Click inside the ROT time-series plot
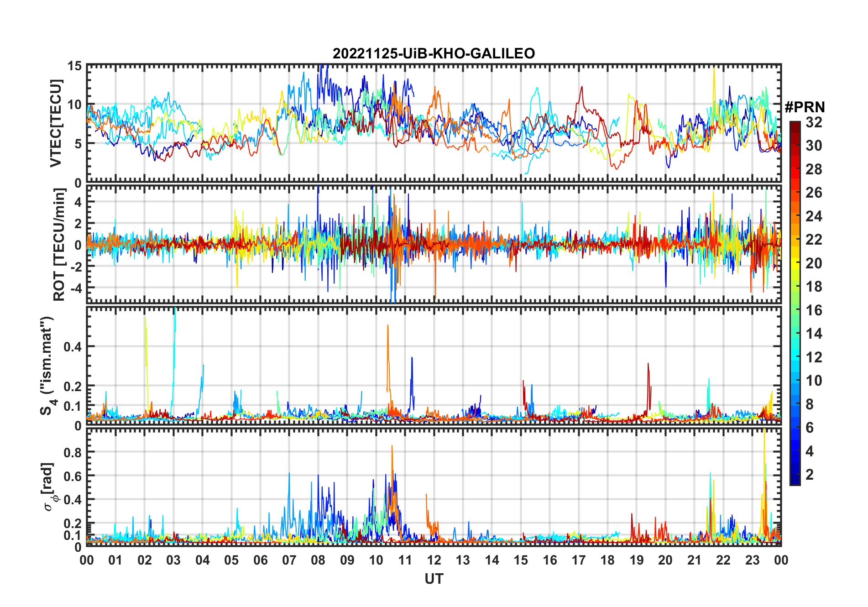 [434, 244]
